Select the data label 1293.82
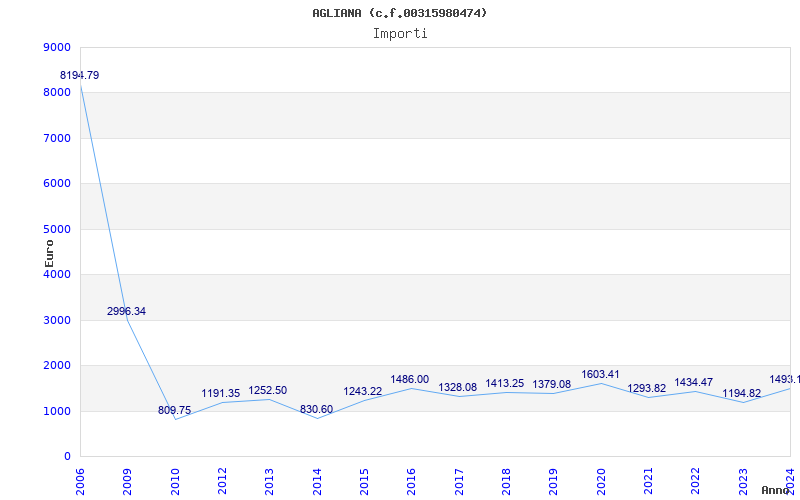This screenshot has width=800, height=500. tap(647, 389)
